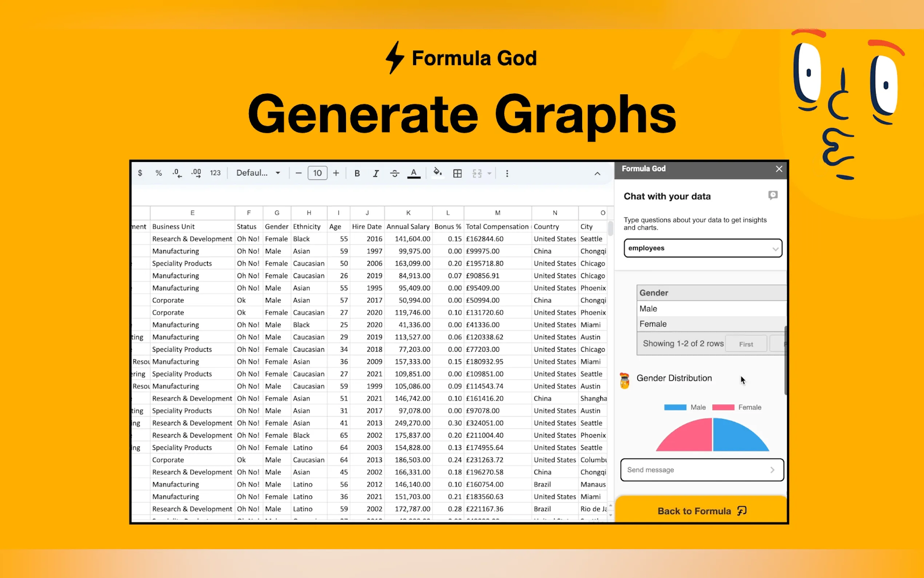
Task: Click the Send message input field
Action: coord(695,470)
